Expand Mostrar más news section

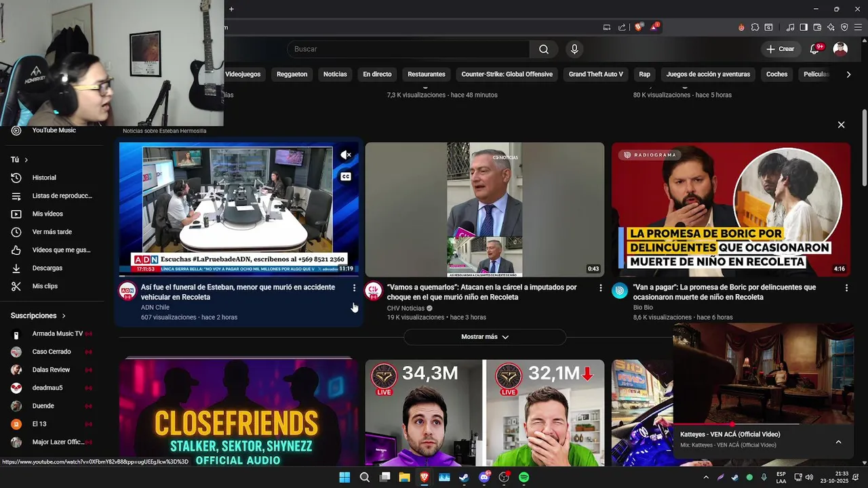click(485, 337)
